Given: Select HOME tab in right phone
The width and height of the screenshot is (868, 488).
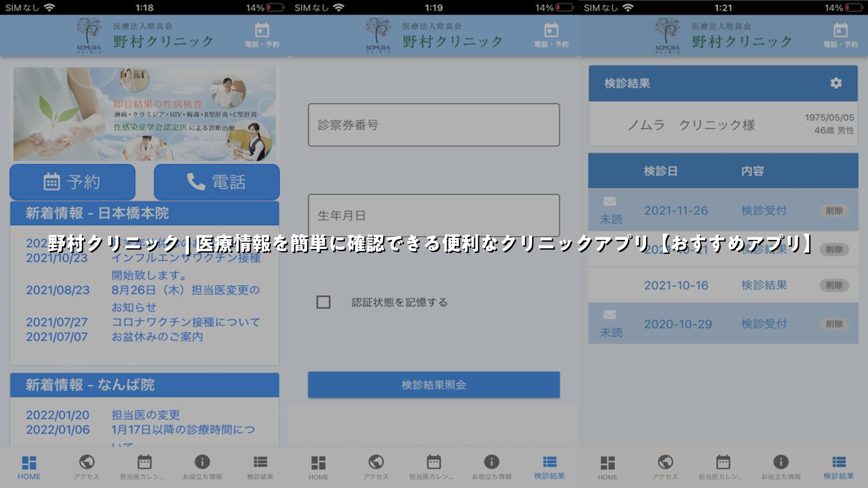Looking at the screenshot, I should click(608, 468).
